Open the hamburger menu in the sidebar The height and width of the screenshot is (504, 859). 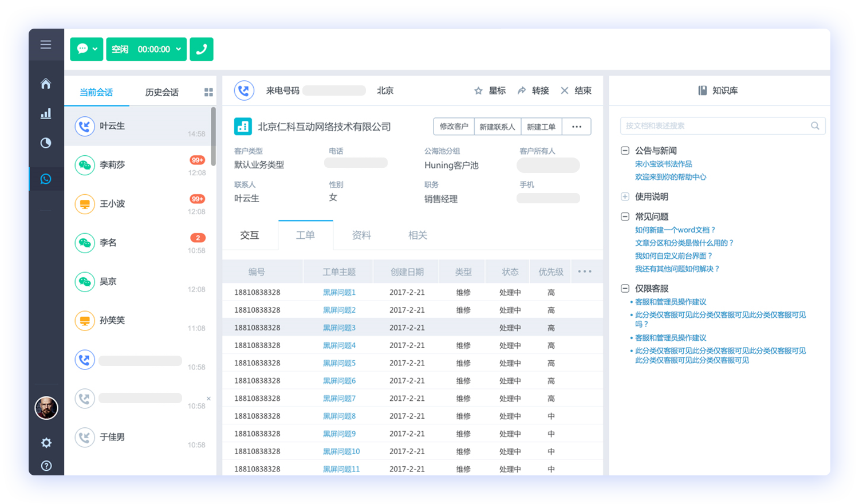click(x=46, y=45)
